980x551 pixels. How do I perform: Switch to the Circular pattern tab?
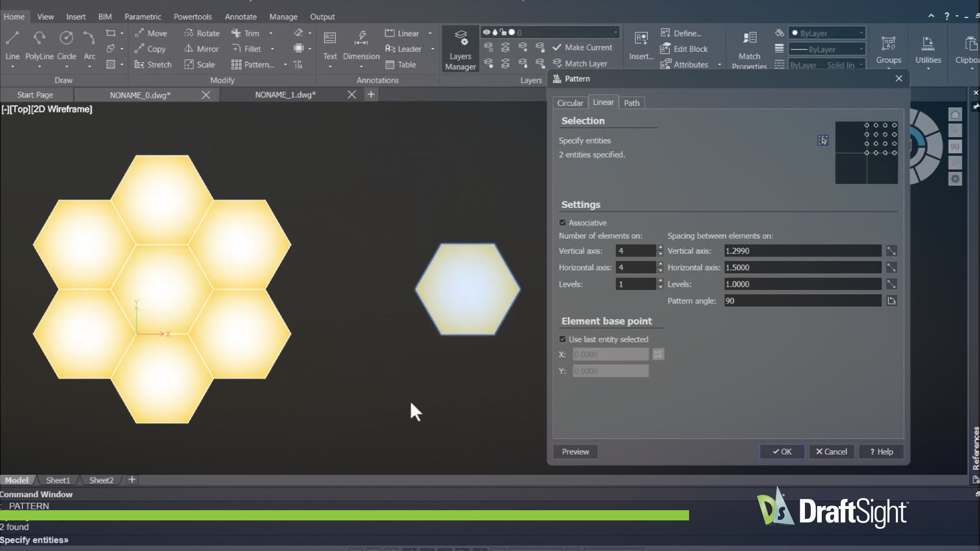click(x=570, y=103)
